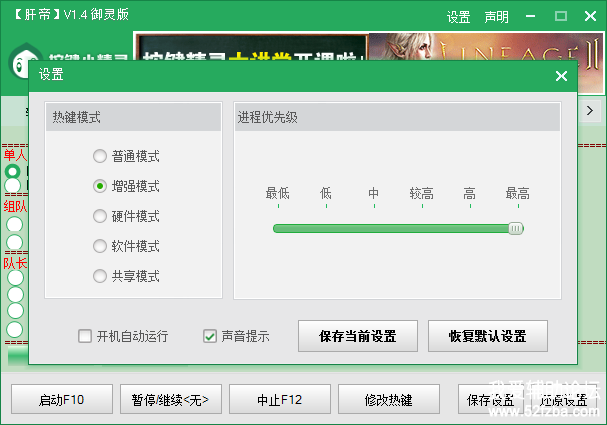Click the 低 priority label
The width and height of the screenshot is (607, 425).
326,193
